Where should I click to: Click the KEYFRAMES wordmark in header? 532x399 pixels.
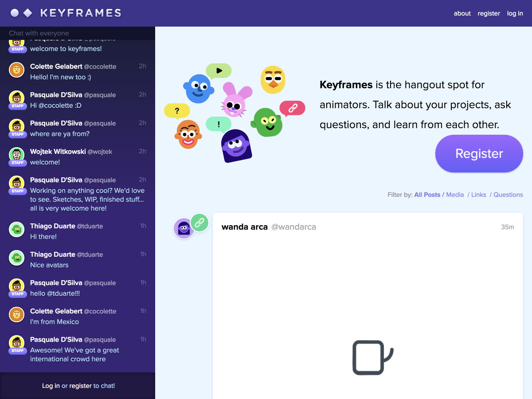pyautogui.click(x=81, y=13)
